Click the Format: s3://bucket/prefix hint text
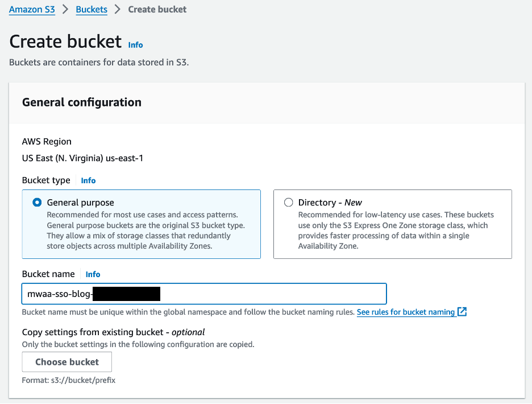The image size is (532, 404). click(69, 380)
